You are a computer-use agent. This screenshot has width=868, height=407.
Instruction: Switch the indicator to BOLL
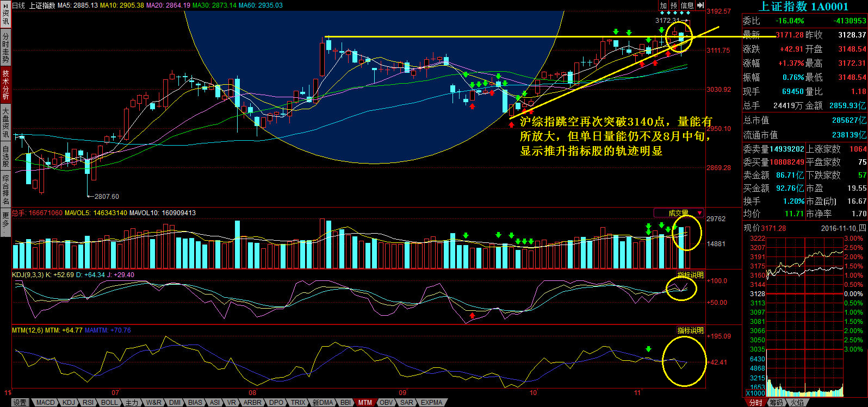point(109,403)
